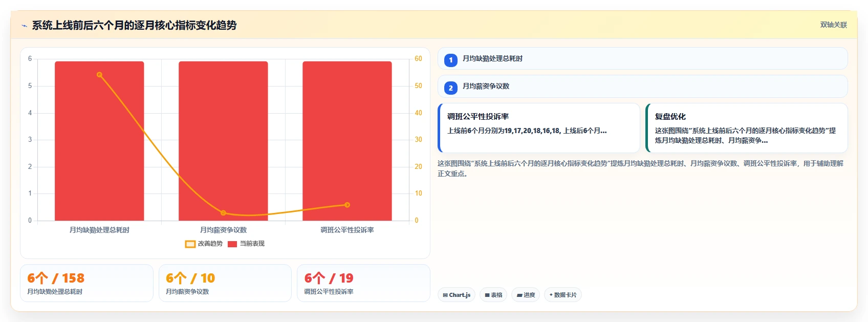
Task: Click the 数据卡片 tag chip
Action: 563,295
